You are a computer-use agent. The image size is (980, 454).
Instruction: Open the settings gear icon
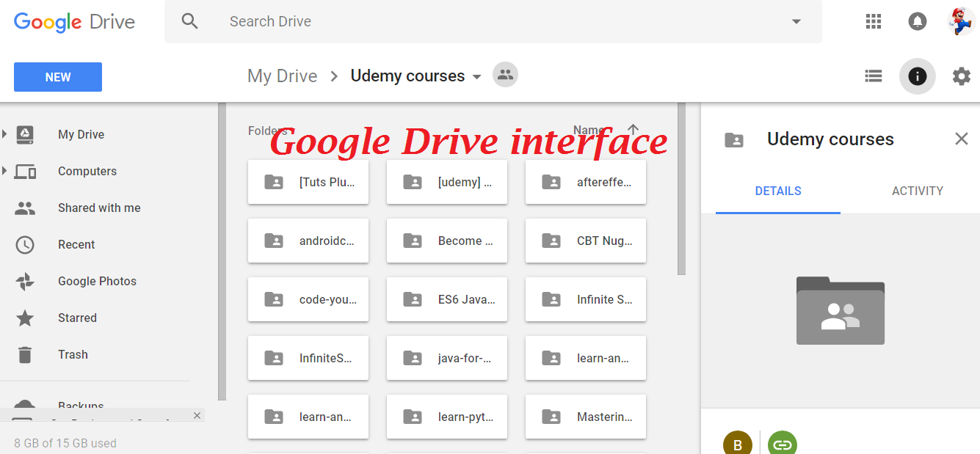(x=962, y=76)
